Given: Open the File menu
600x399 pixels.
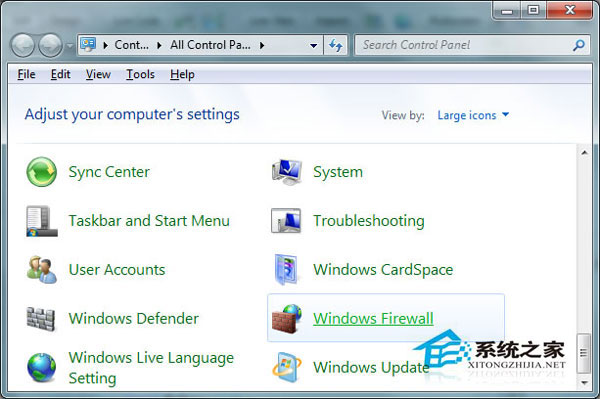Looking at the screenshot, I should click(x=26, y=74).
